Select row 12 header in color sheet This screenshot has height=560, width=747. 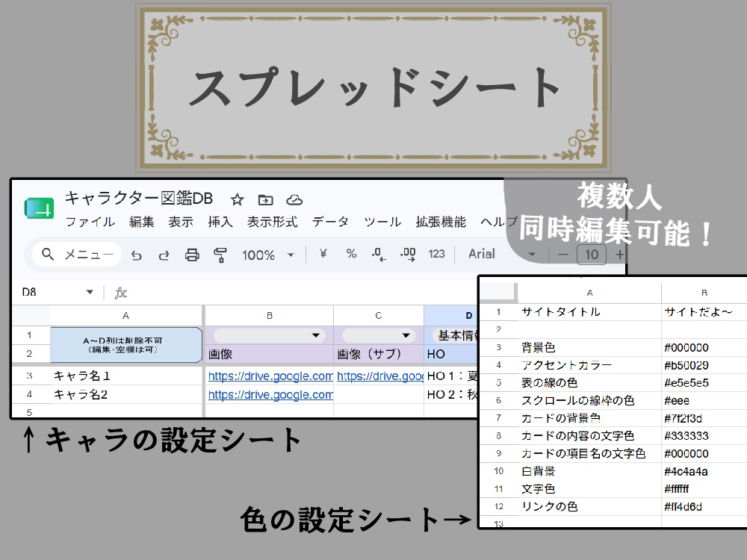click(499, 507)
